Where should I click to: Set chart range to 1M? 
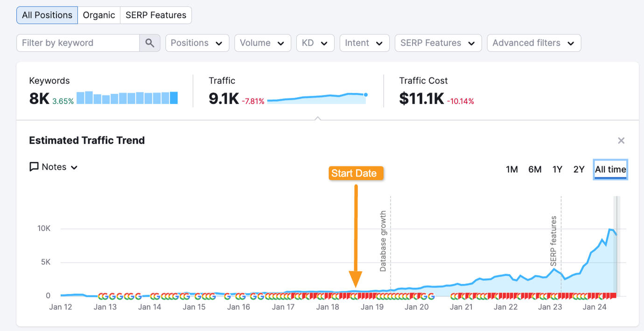tap(512, 169)
